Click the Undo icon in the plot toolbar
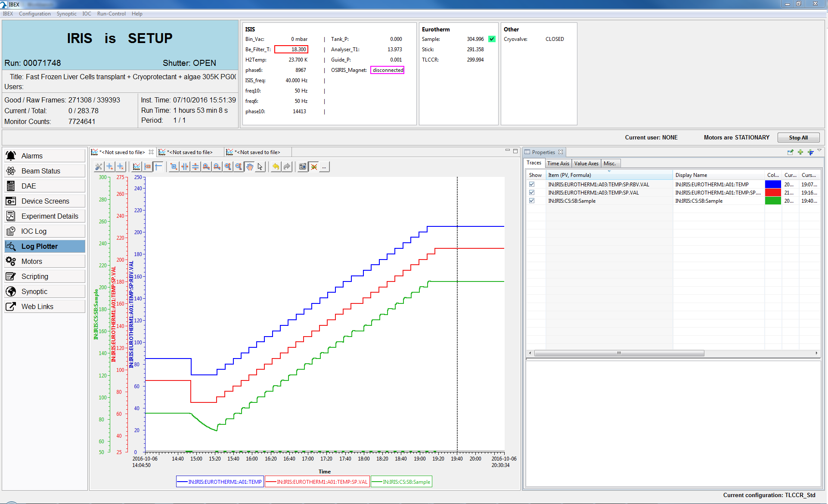The width and height of the screenshot is (828, 504). (276, 167)
